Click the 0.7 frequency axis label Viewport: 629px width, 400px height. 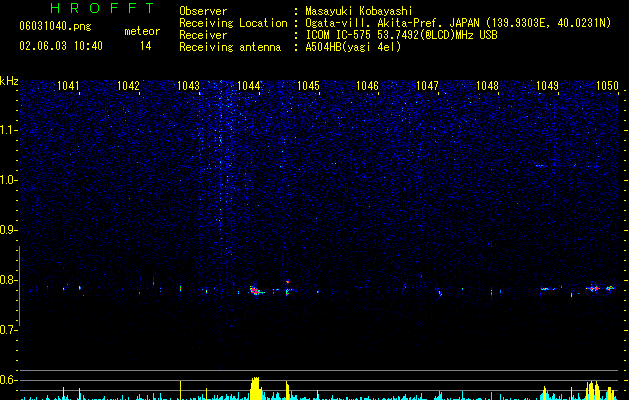(x=9, y=330)
